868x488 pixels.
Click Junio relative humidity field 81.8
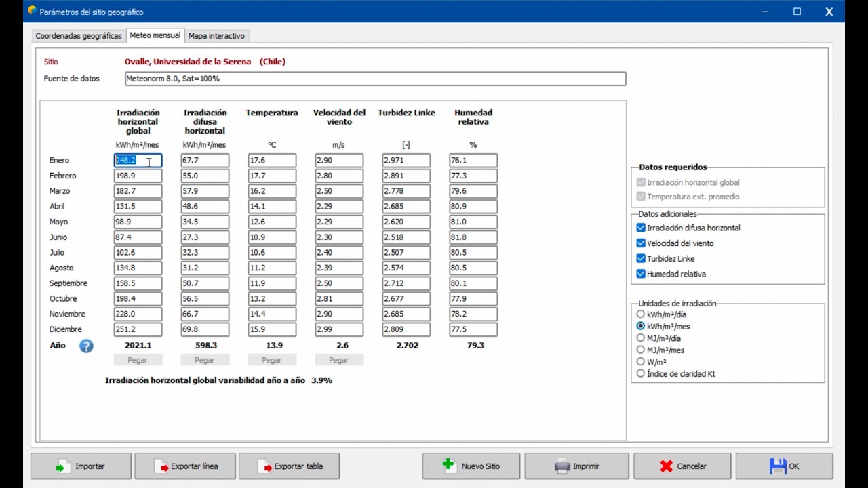[473, 237]
